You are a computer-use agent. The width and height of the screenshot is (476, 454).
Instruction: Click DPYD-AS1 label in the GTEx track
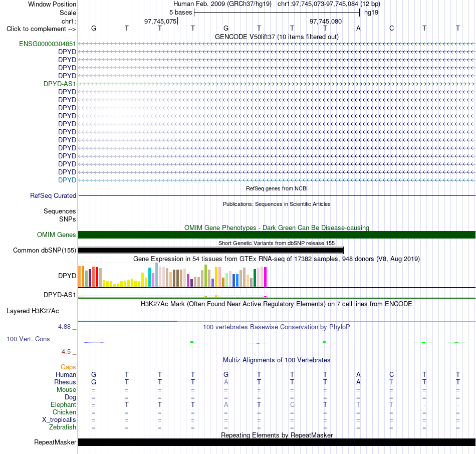[60, 295]
